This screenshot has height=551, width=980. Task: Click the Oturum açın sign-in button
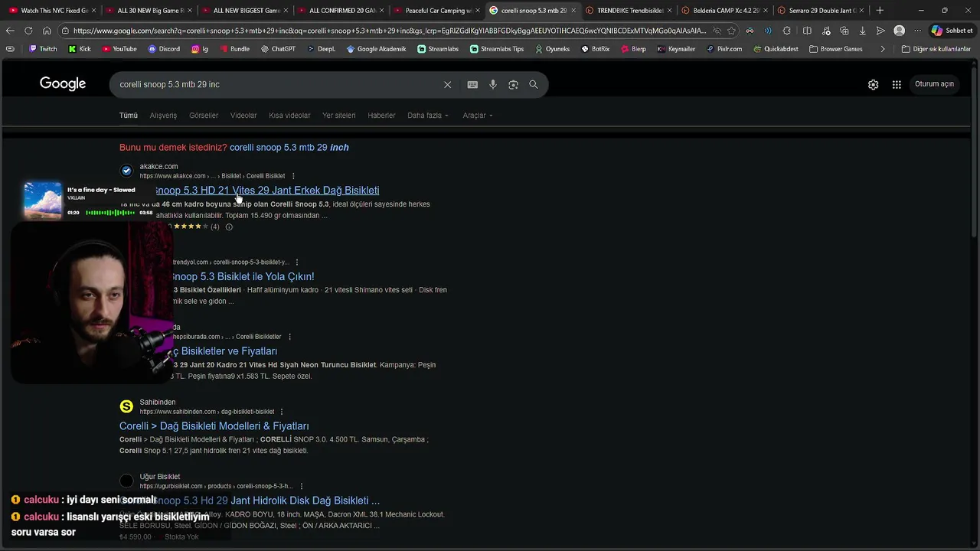[x=934, y=84]
